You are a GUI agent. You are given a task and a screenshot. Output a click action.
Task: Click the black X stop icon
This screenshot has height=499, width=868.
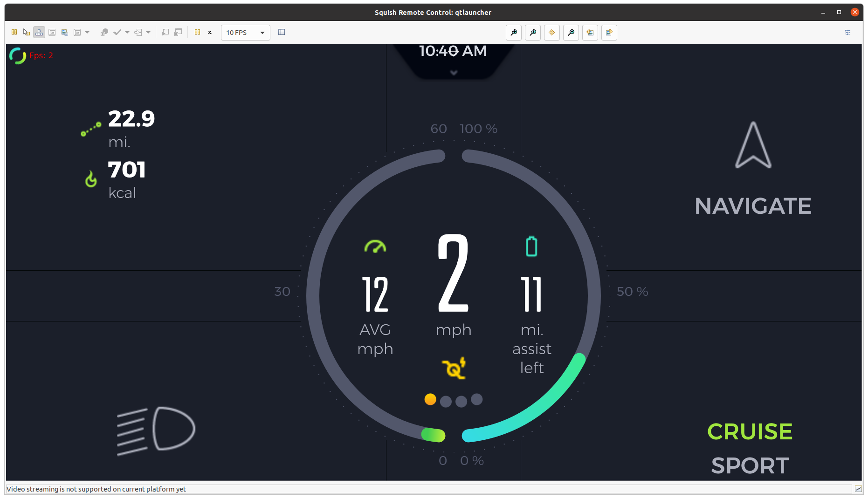pyautogui.click(x=210, y=33)
